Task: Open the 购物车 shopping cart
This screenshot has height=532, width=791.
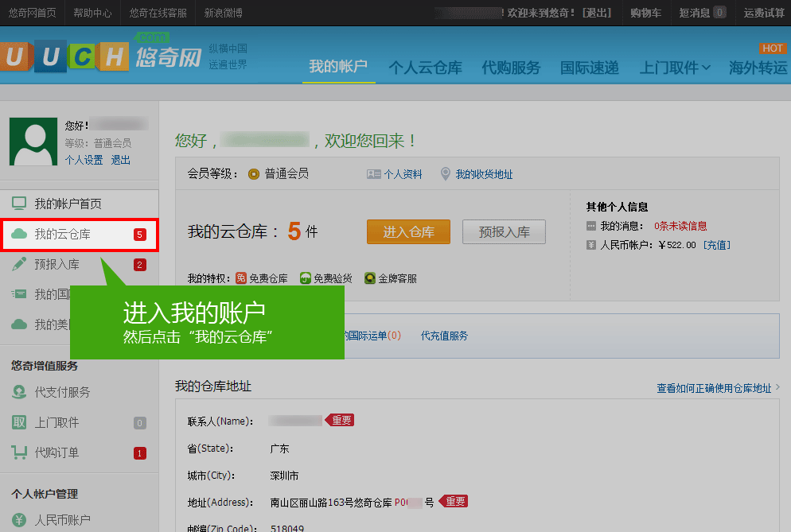Action: (x=645, y=13)
